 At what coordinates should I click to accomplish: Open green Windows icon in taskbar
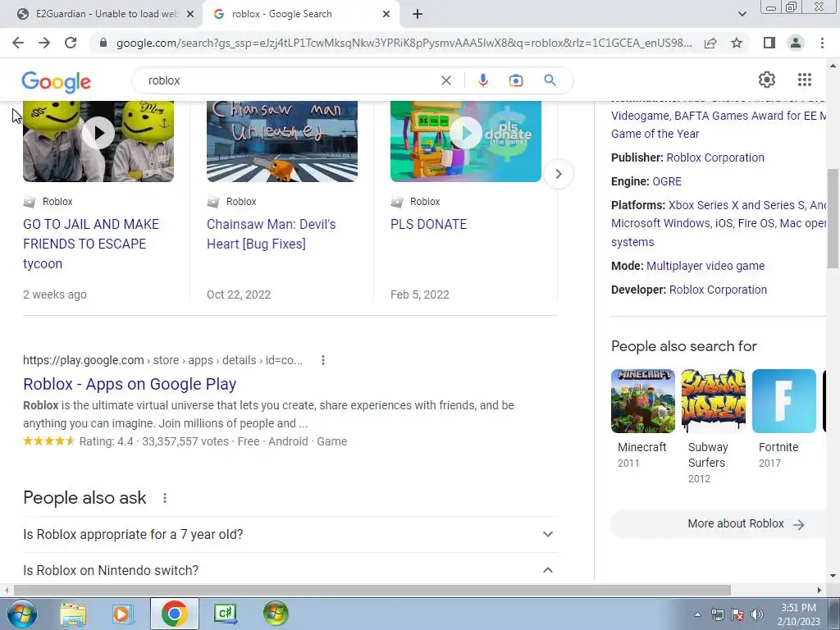click(x=276, y=614)
